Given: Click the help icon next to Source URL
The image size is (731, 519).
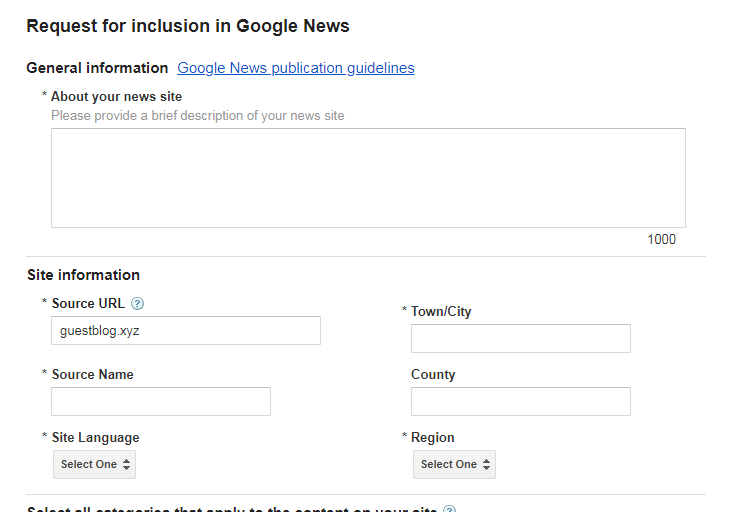Looking at the screenshot, I should (x=138, y=304).
